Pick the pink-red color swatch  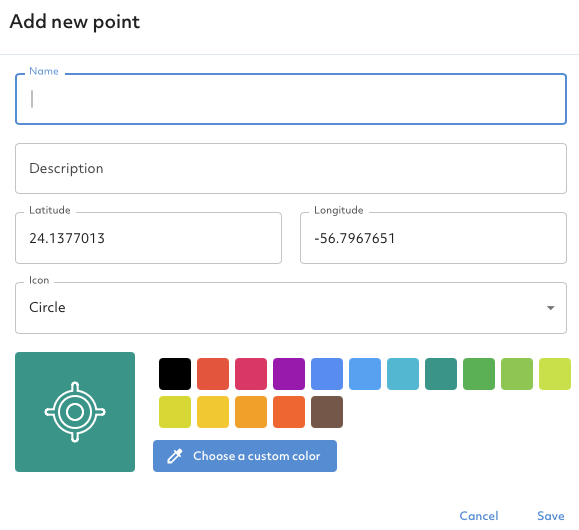[x=251, y=374]
